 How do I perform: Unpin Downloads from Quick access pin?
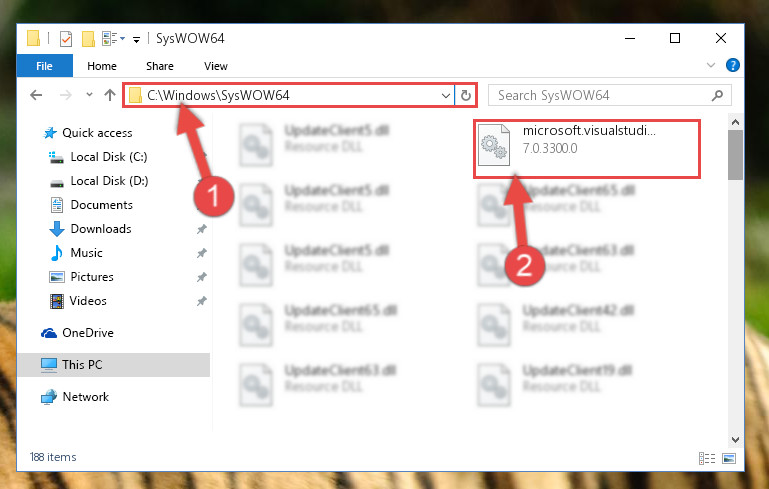click(x=201, y=229)
